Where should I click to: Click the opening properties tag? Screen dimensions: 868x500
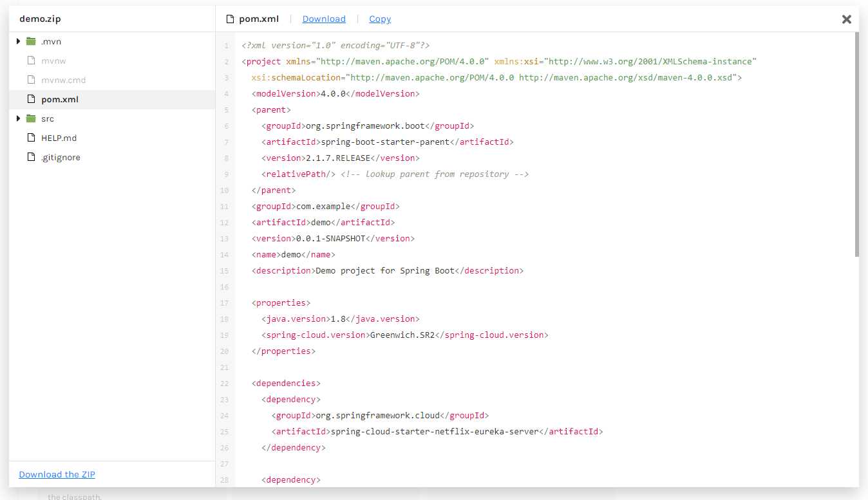pyautogui.click(x=281, y=303)
